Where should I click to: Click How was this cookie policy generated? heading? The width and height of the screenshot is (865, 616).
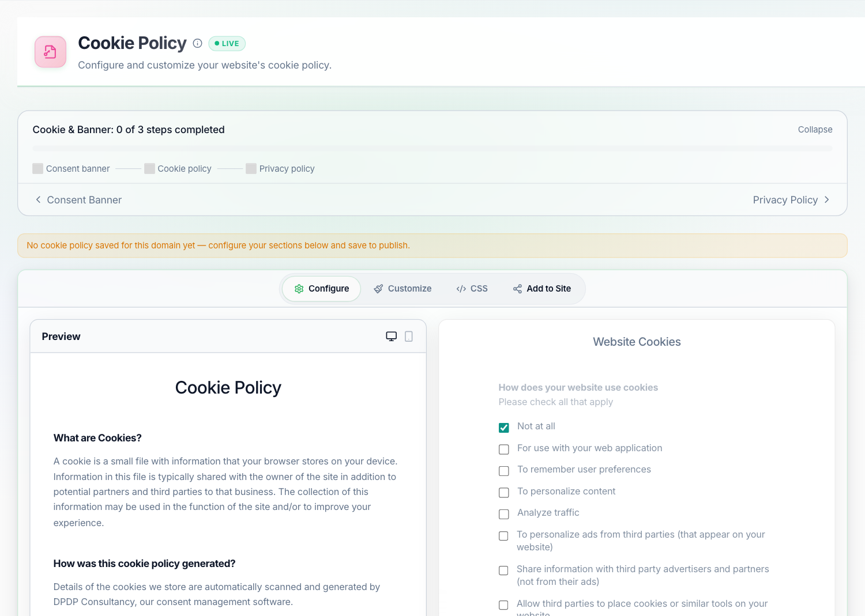pos(144,564)
